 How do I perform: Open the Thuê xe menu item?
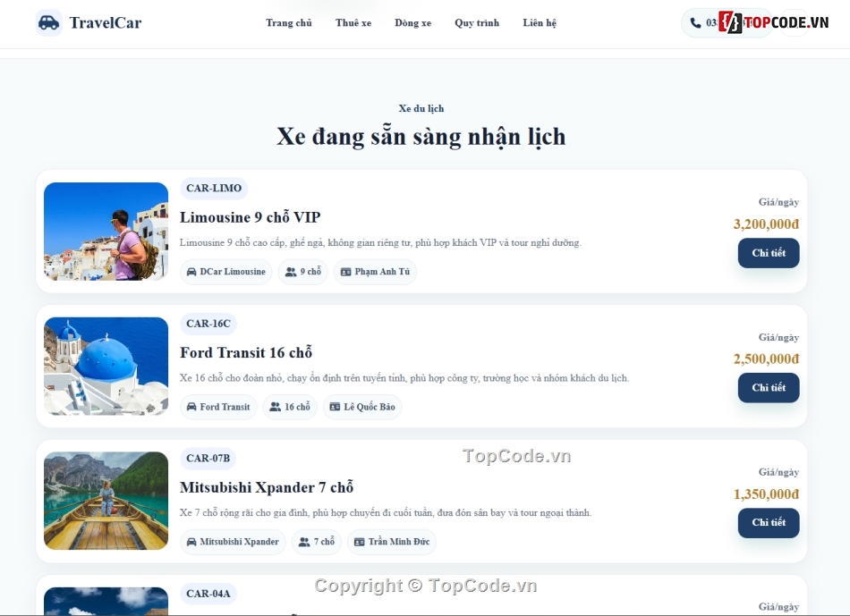[x=353, y=22]
